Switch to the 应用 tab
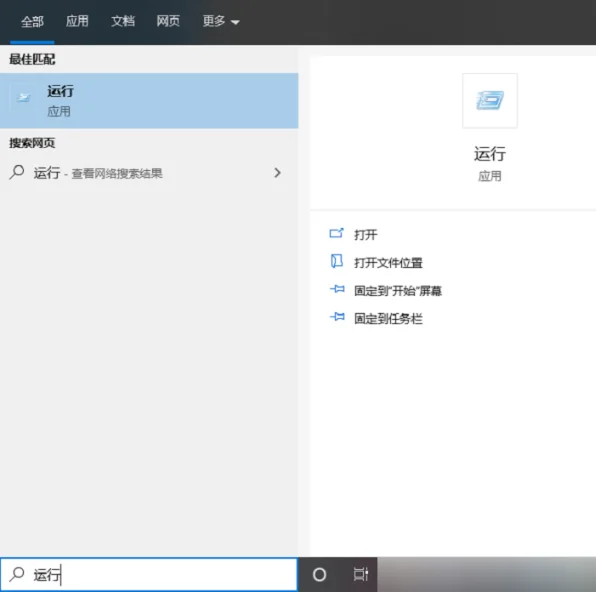 [x=77, y=21]
